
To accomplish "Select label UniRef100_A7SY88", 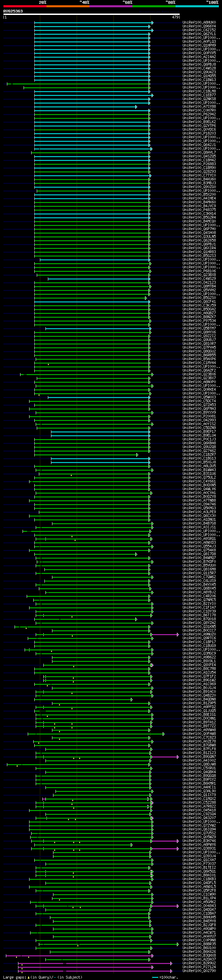I will 199,106.
